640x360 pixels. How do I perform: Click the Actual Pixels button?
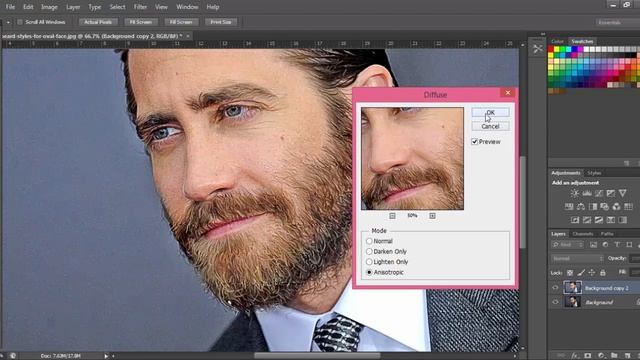98,22
